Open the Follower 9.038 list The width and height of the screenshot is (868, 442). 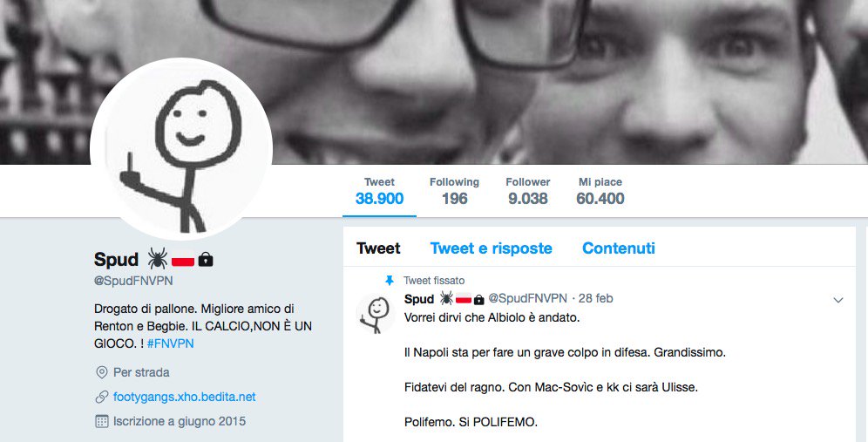click(x=527, y=191)
